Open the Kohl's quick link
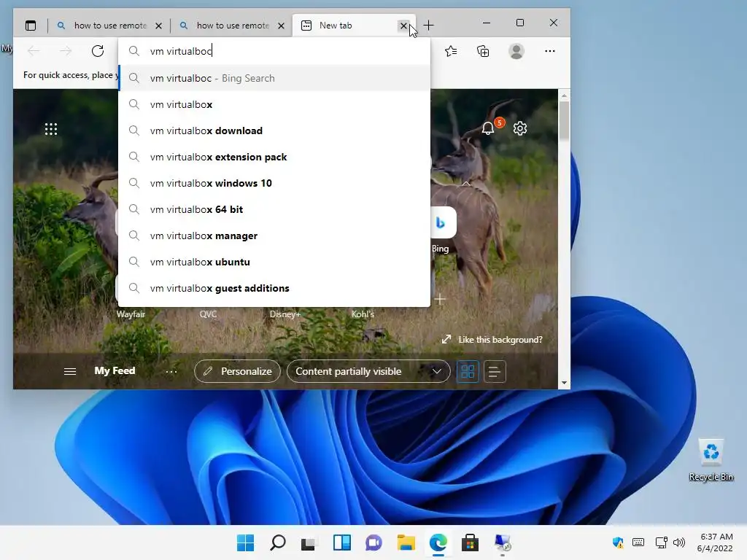747x560 pixels. (x=363, y=314)
